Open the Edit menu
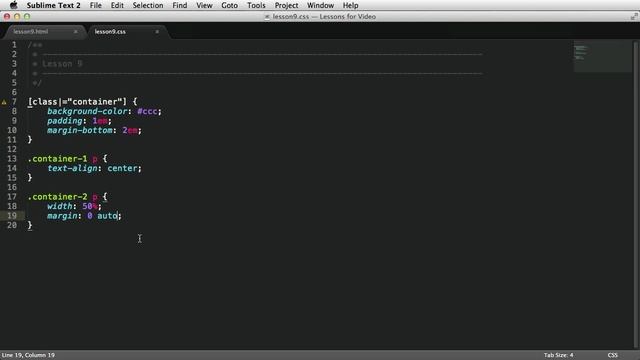Screen dimensions: 640x360 pyautogui.click(x=117, y=5)
